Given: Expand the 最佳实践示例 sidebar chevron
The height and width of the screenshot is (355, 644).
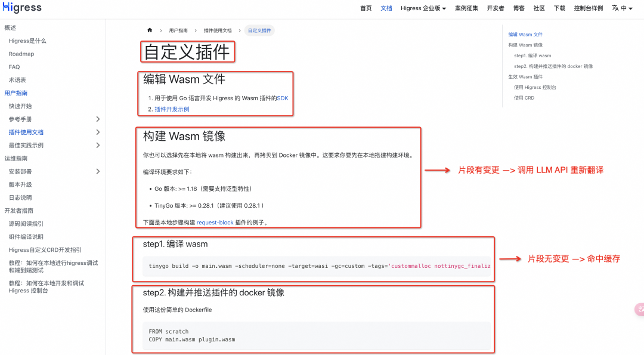Looking at the screenshot, I should (x=98, y=146).
